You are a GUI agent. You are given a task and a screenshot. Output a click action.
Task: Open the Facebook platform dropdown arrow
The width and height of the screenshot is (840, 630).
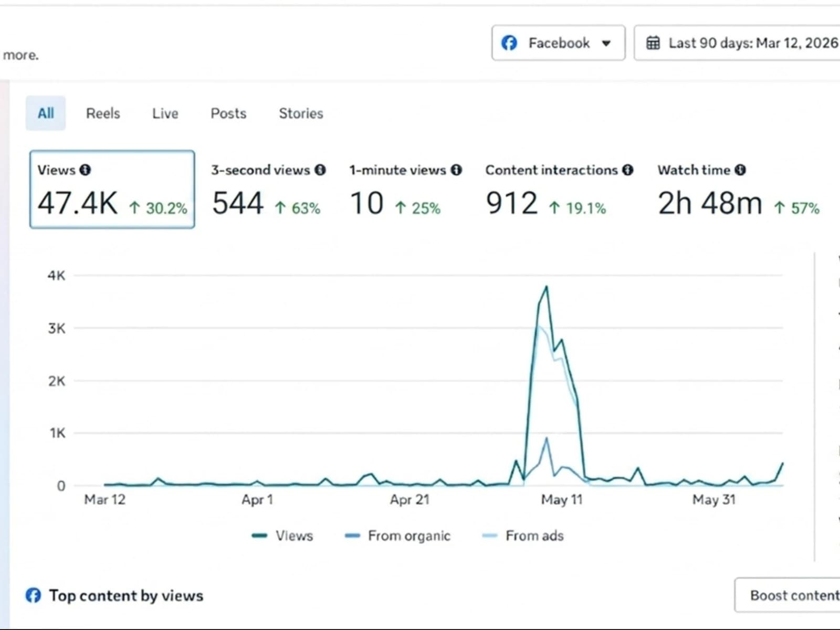pos(606,43)
